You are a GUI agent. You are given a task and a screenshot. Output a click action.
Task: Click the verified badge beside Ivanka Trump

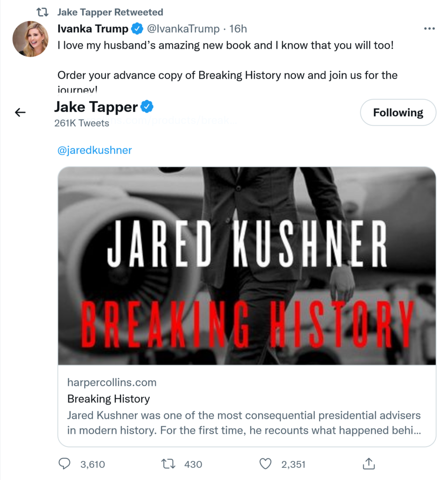[137, 29]
